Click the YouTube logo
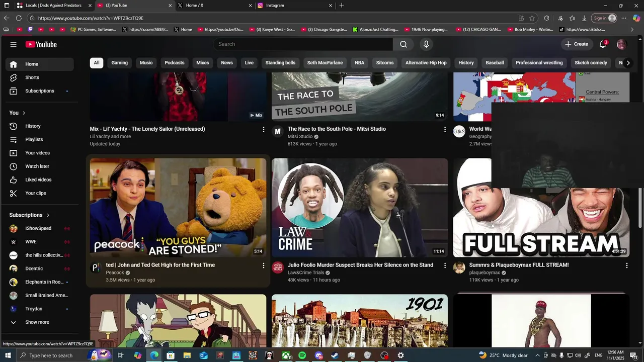Screen dimensions: 644x362 click(x=41, y=44)
